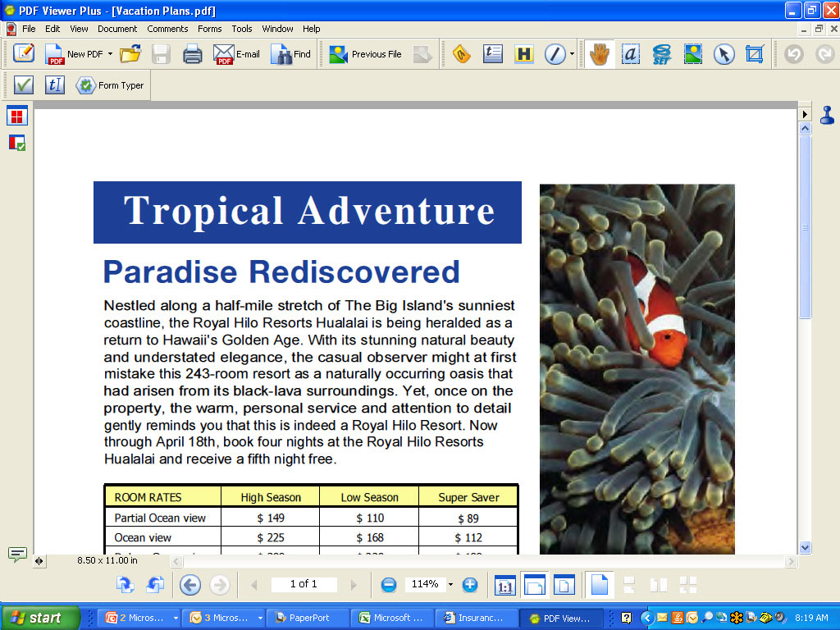Select the Crop tool icon
Image resolution: width=840 pixels, height=630 pixels.
[754, 54]
